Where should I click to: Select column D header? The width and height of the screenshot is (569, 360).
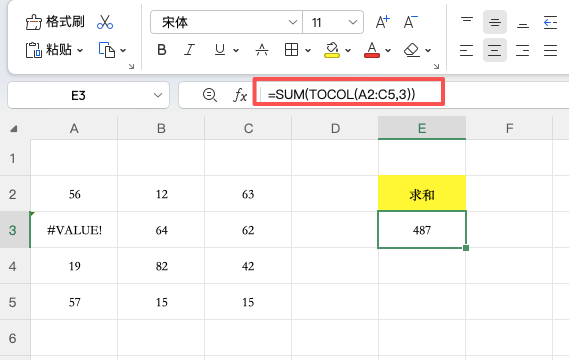click(x=335, y=128)
